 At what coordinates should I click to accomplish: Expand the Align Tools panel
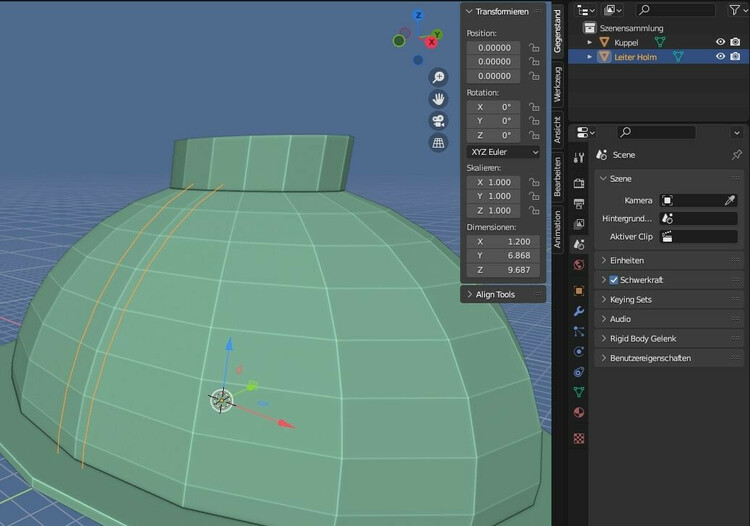(x=470, y=294)
